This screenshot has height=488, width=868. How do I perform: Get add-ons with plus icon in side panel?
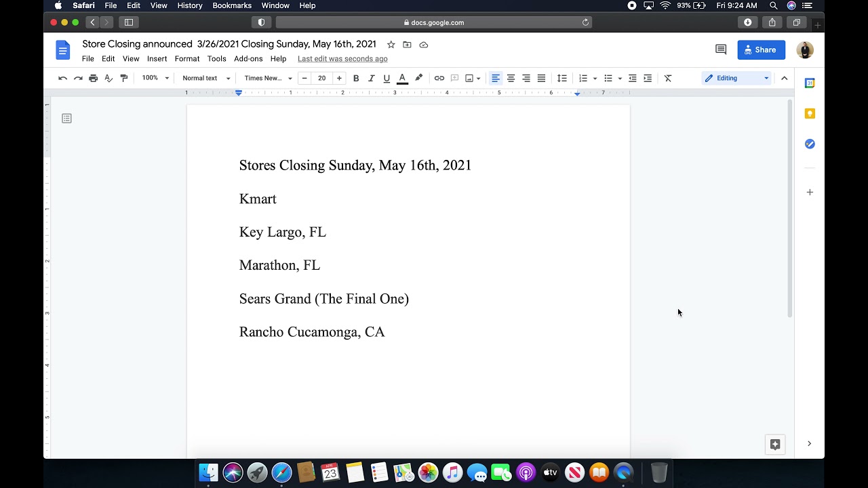coord(810,192)
